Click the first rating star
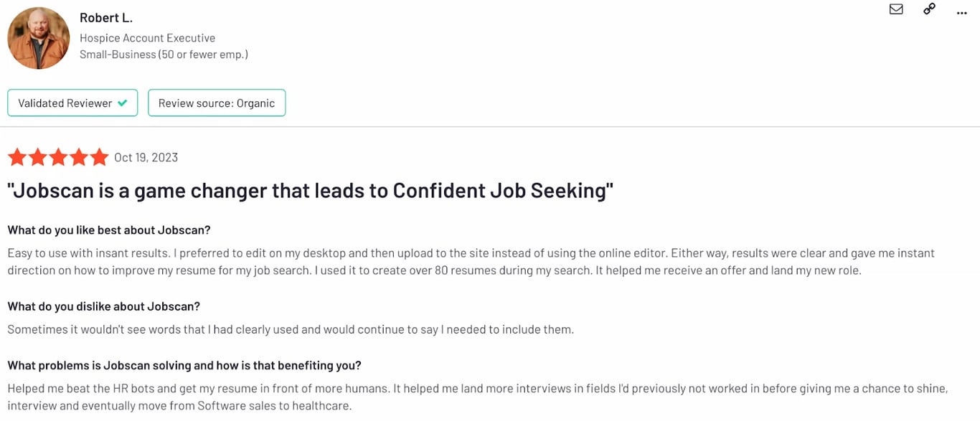 click(x=17, y=157)
